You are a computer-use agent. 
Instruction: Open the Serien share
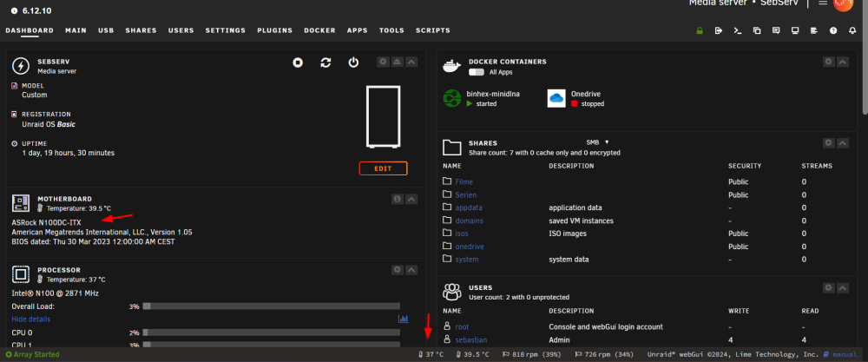click(x=465, y=194)
